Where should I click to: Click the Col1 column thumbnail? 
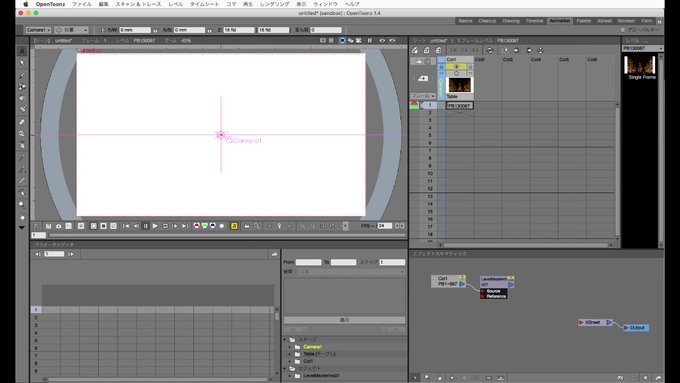(x=459, y=85)
